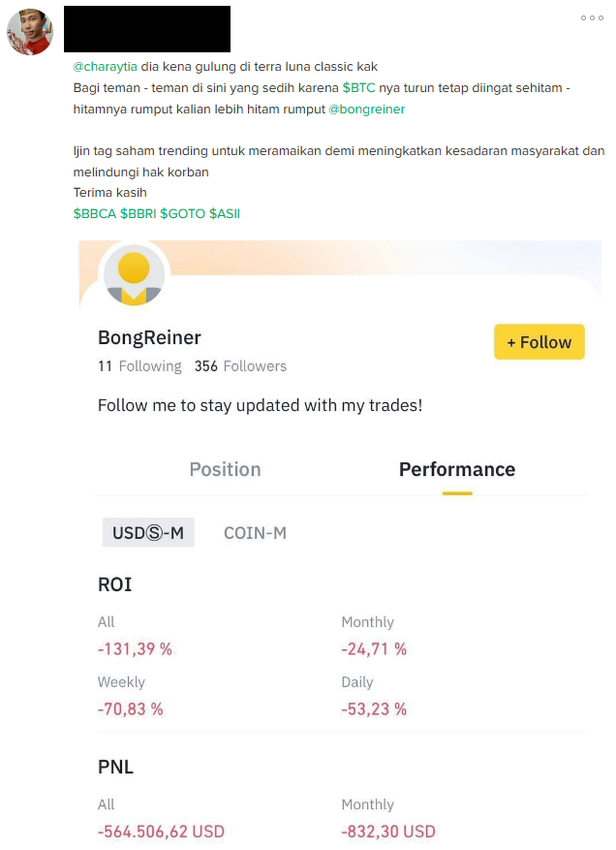Select the USDⓈ-M market toggle
This screenshot has height=850, width=616.
[148, 533]
